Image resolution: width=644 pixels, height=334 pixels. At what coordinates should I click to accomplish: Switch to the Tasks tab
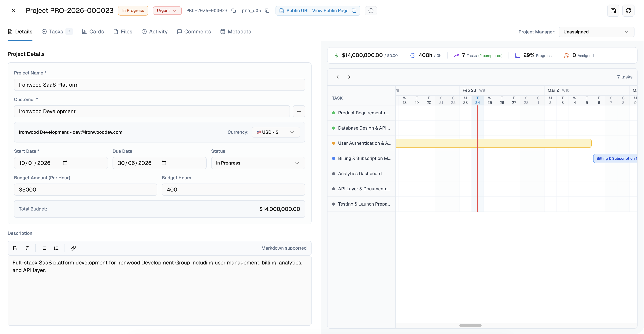pos(57,32)
